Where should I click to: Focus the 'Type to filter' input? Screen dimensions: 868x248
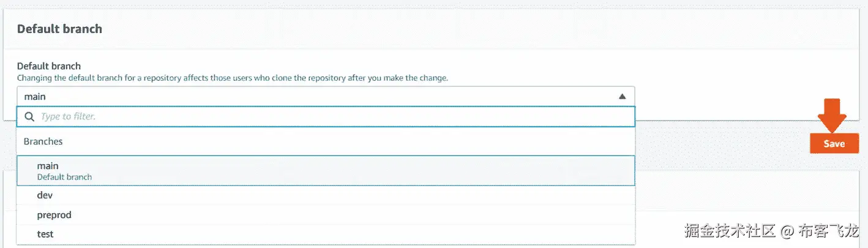(x=331, y=116)
